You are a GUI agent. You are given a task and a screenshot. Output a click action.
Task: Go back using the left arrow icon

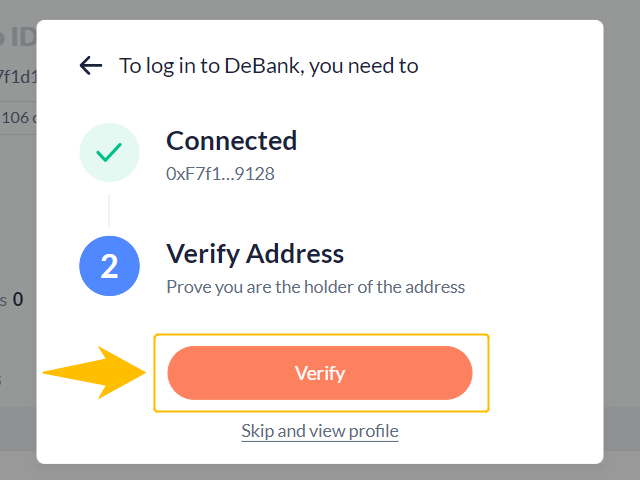[x=91, y=66]
